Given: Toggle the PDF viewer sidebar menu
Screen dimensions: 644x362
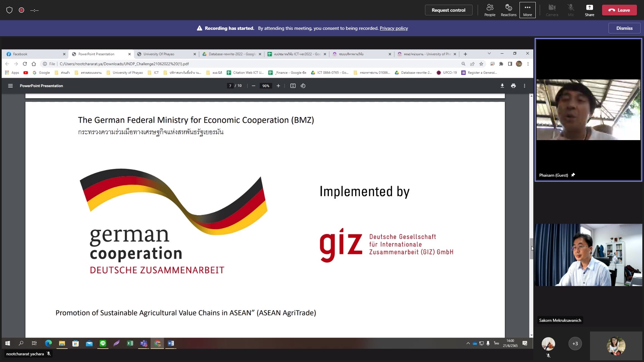Looking at the screenshot, I should 10,86.
